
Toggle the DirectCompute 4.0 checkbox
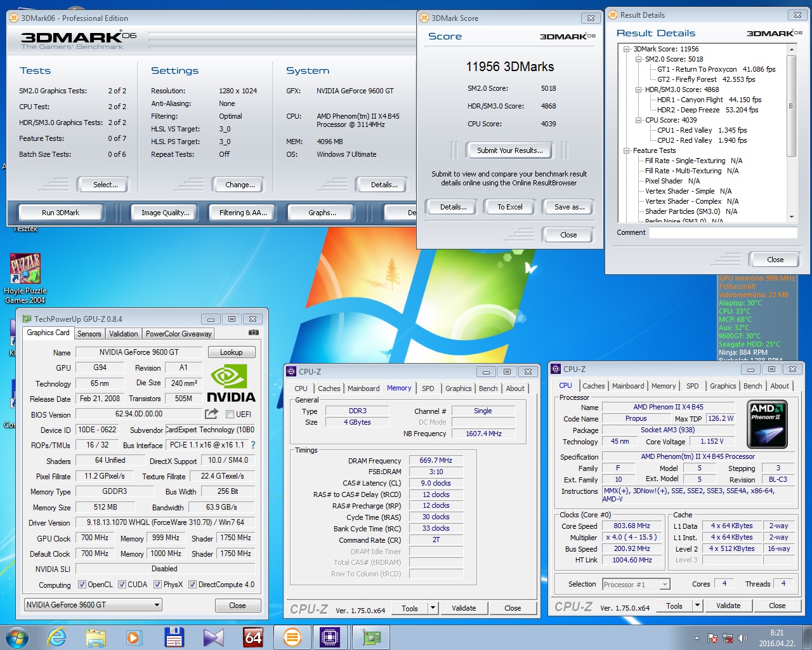pyautogui.click(x=192, y=585)
